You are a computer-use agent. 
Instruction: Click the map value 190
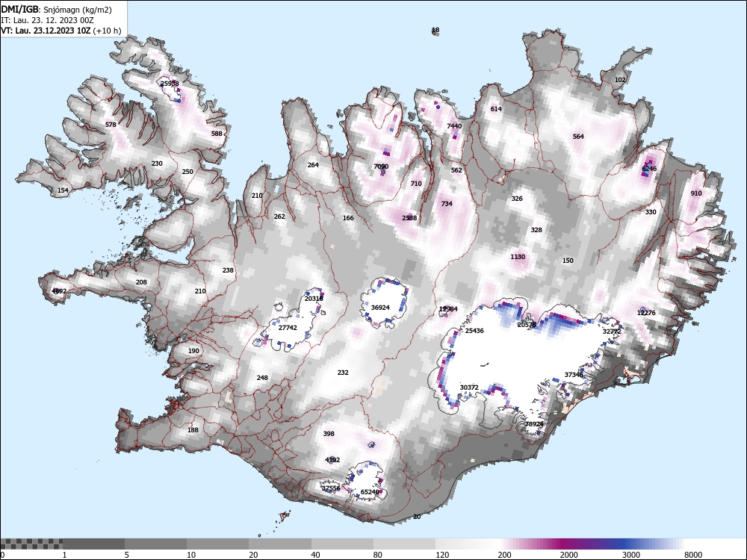point(193,351)
